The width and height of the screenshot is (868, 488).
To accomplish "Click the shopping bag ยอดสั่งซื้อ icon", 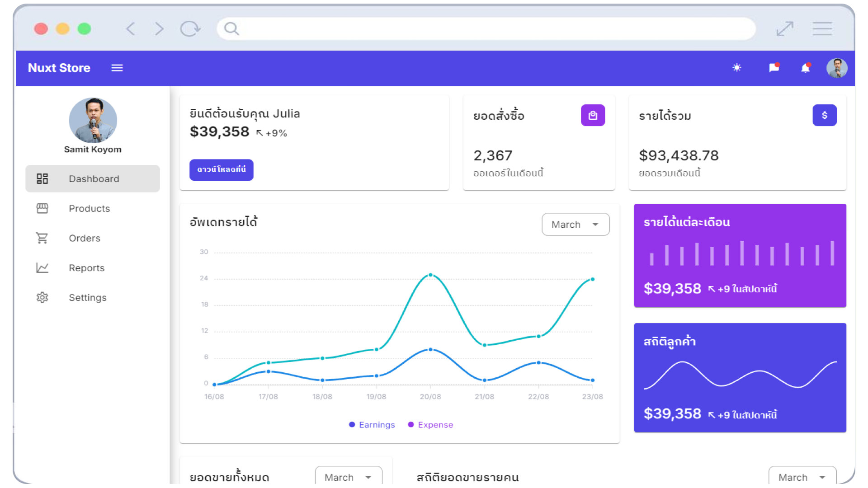I will click(x=593, y=116).
